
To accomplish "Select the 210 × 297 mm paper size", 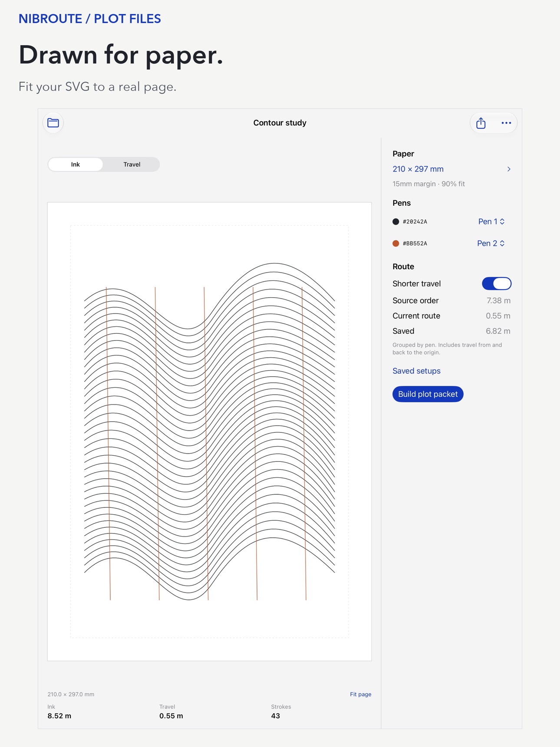I will pos(418,169).
